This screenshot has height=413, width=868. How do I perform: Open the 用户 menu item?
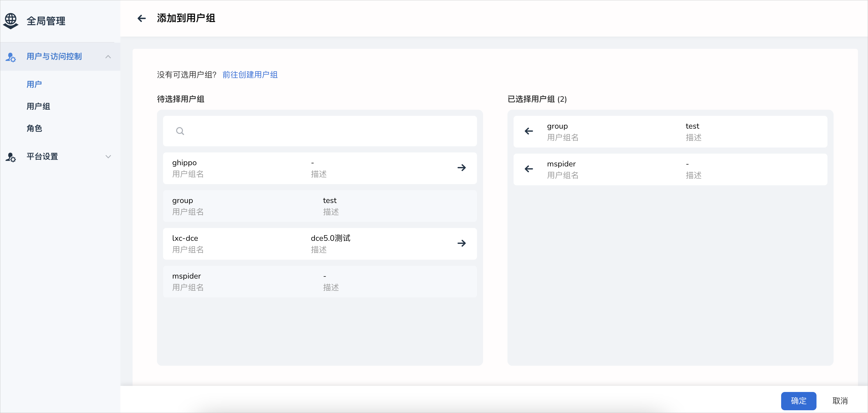(34, 84)
